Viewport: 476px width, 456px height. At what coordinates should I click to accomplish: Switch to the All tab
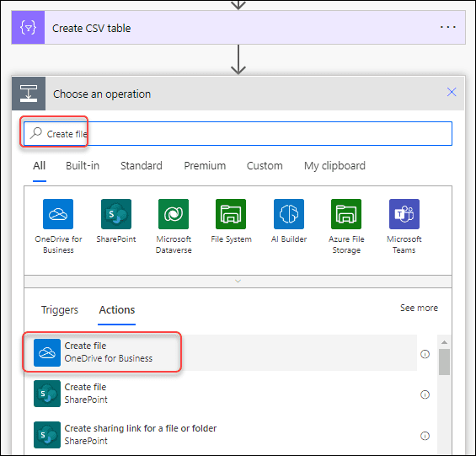point(39,166)
